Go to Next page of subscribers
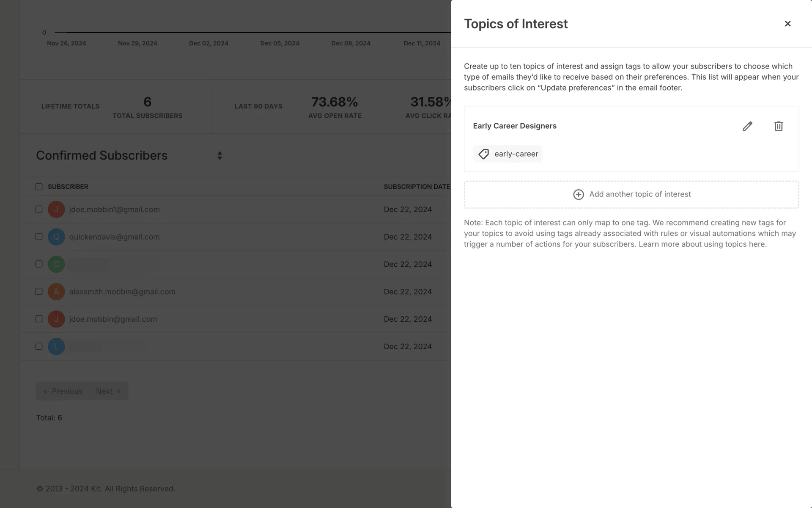The image size is (812, 508). tap(108, 391)
